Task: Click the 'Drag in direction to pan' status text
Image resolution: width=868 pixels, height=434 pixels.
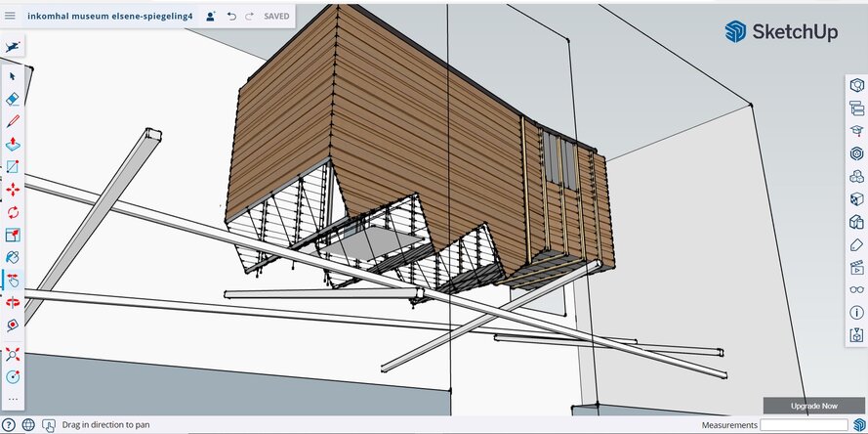Action: point(105,425)
